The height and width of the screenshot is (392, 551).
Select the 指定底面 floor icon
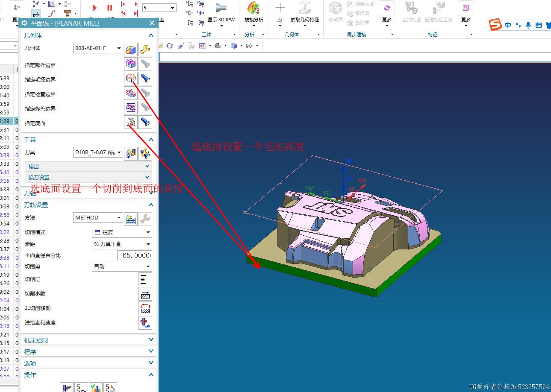[131, 122]
